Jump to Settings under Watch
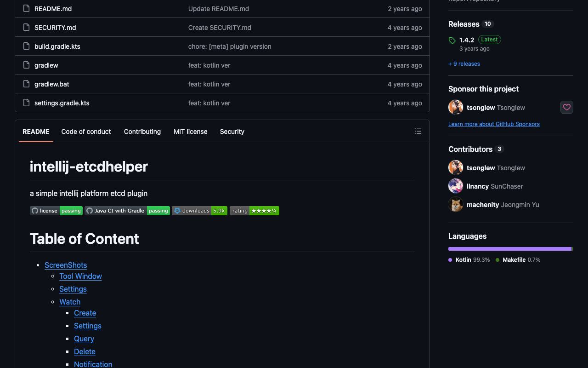Screen dimensions: 588x368 (x=88, y=326)
